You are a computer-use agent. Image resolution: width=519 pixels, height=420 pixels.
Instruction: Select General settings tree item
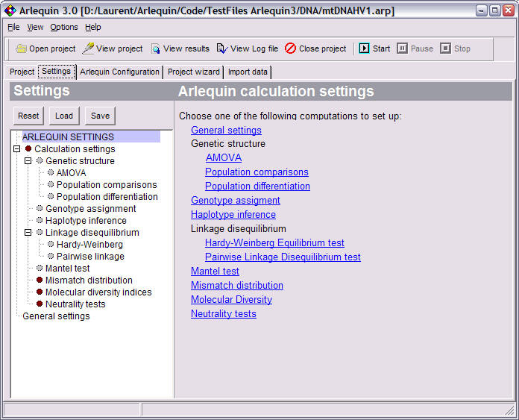coord(56,316)
